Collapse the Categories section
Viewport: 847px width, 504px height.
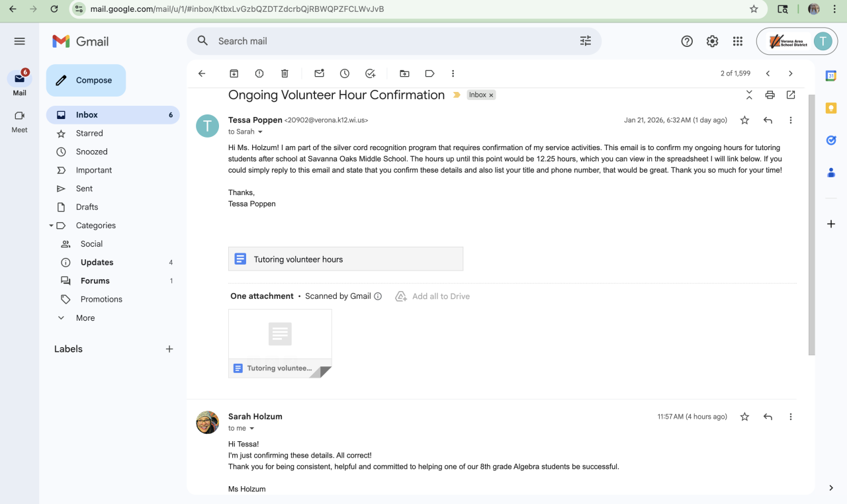pos(51,226)
